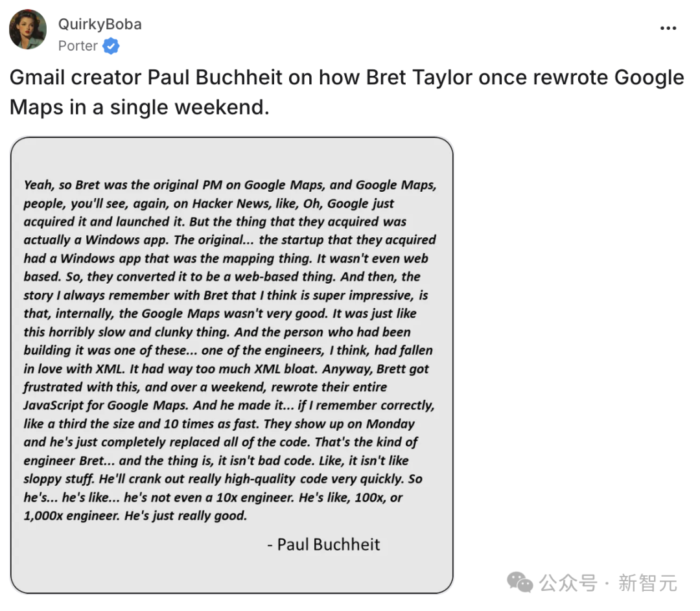The width and height of the screenshot is (700, 611).
Task: Click the '- Paul Buchheit' signature text
Action: [x=323, y=544]
